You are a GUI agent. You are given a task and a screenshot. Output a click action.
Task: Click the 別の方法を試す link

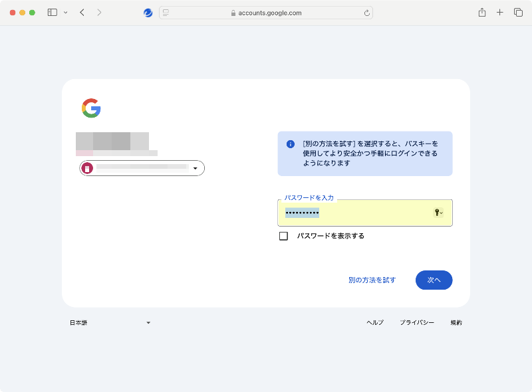372,280
